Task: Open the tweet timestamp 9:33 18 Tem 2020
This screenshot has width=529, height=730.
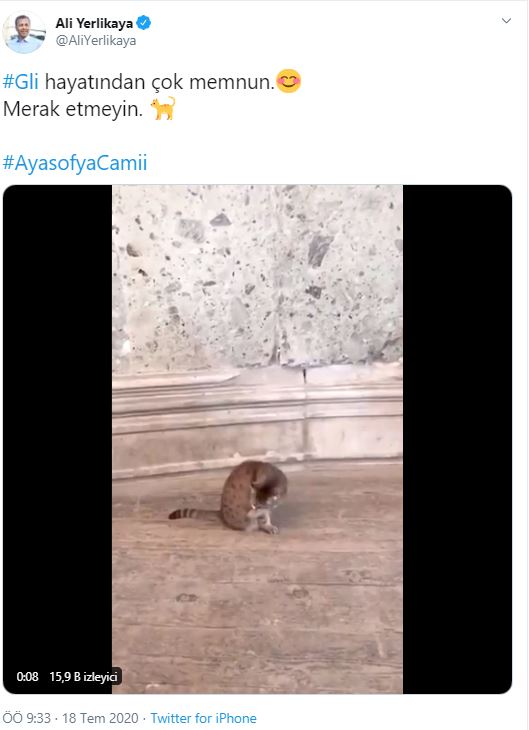Action: [70, 718]
